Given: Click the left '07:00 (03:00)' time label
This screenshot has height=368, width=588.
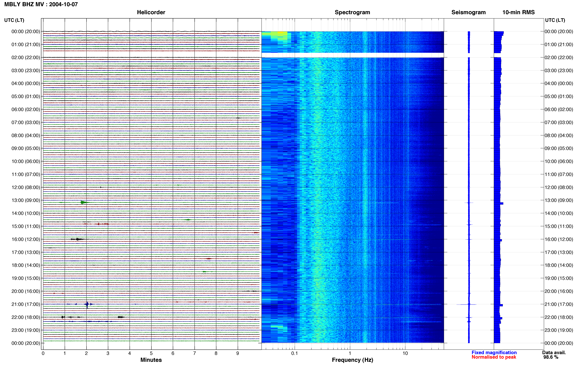Looking at the screenshot, I should (26, 122).
